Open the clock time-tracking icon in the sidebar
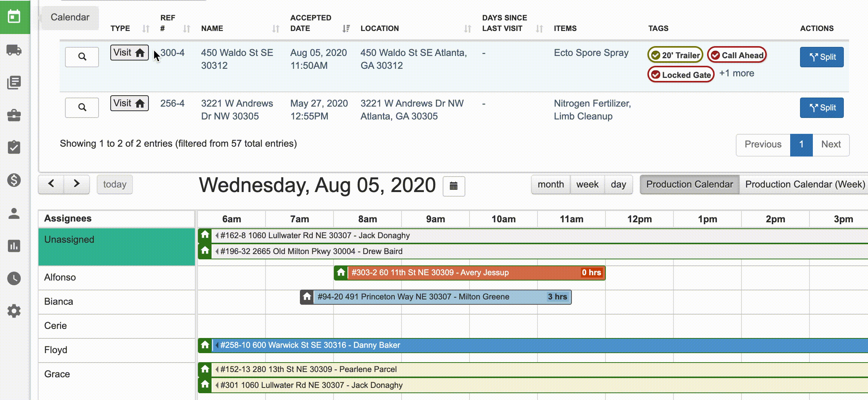This screenshot has height=400, width=868. point(14,279)
